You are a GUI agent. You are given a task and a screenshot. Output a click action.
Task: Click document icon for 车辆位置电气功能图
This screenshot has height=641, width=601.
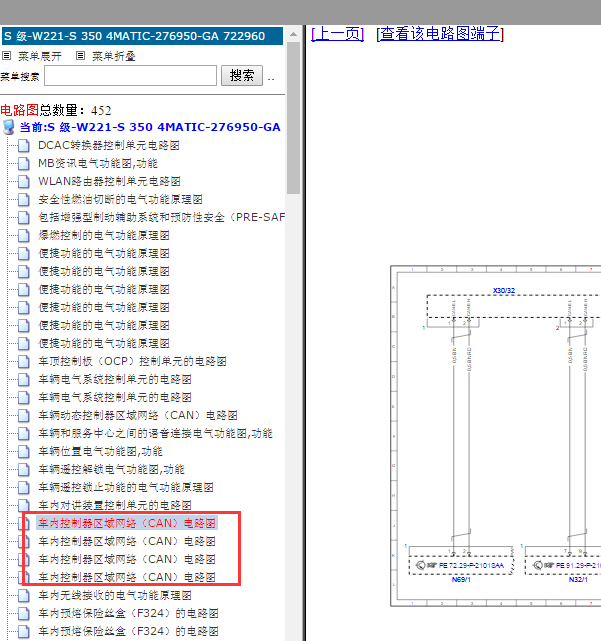click(x=24, y=451)
